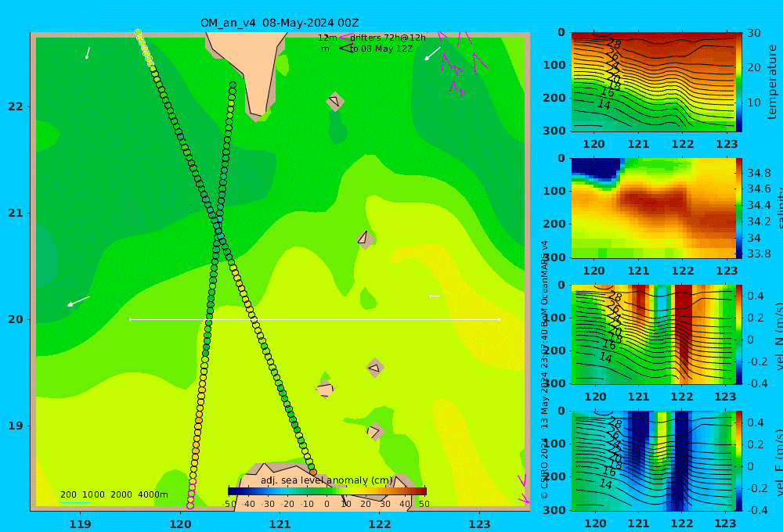Image resolution: width=783 pixels, height=532 pixels.
Task: Click the 33.8 salinity scale value
Action: pyautogui.click(x=759, y=253)
